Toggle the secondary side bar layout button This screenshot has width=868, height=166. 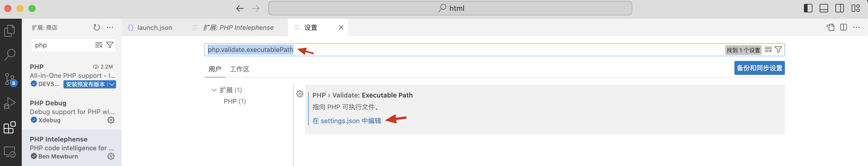[x=840, y=8]
